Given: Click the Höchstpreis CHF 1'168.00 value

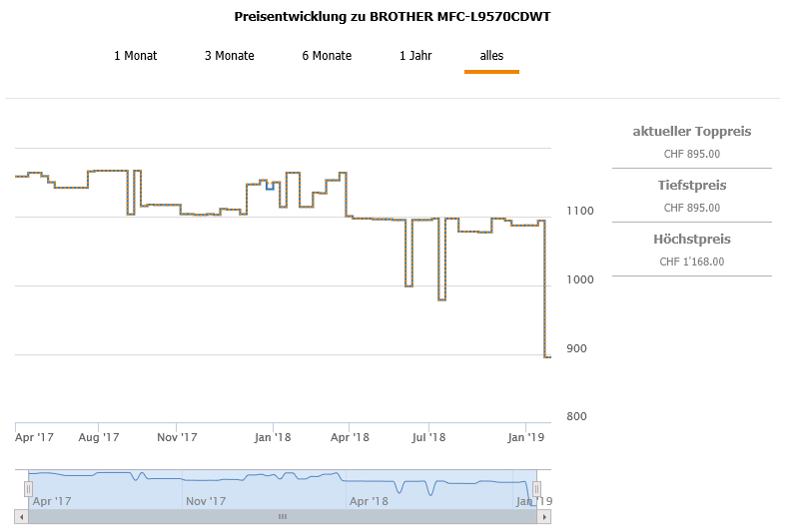Looking at the screenshot, I should pos(692,262).
